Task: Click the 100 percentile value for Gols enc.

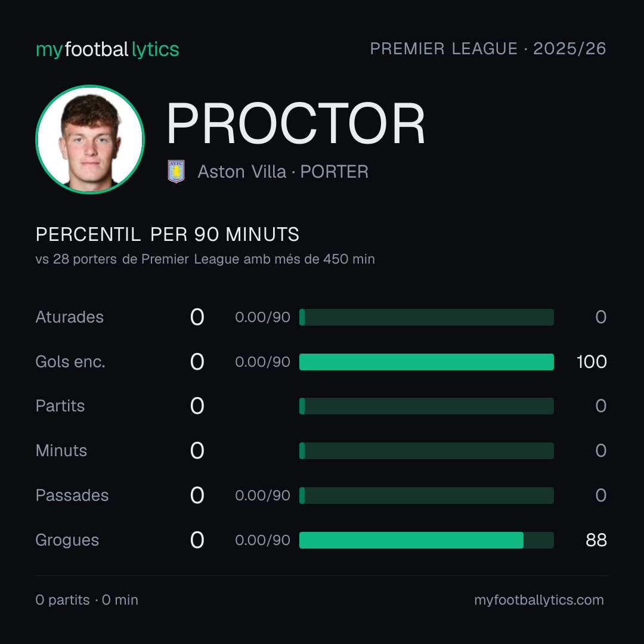Action: point(592,362)
